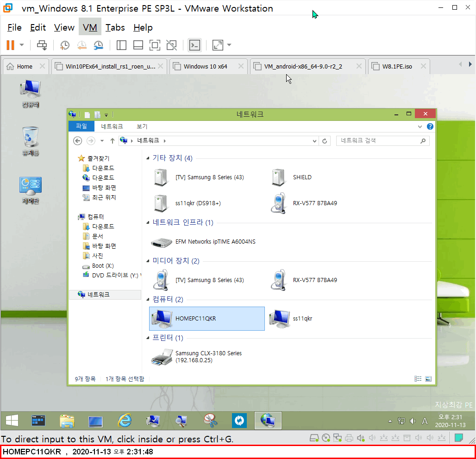This screenshot has height=459, width=476.
Task: Open recent locations dropdown
Action: [x=102, y=141]
